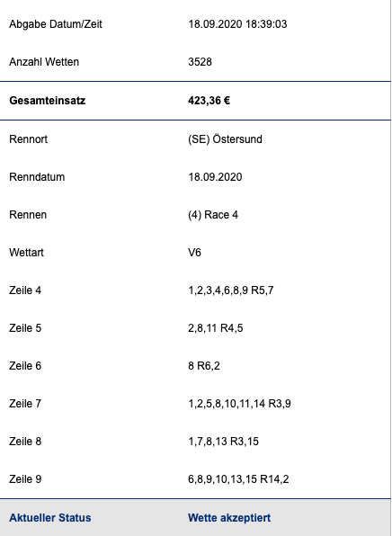Click the Zeile 6 value 8 R6,2
This screenshot has height=536, width=392.
pyautogui.click(x=204, y=366)
